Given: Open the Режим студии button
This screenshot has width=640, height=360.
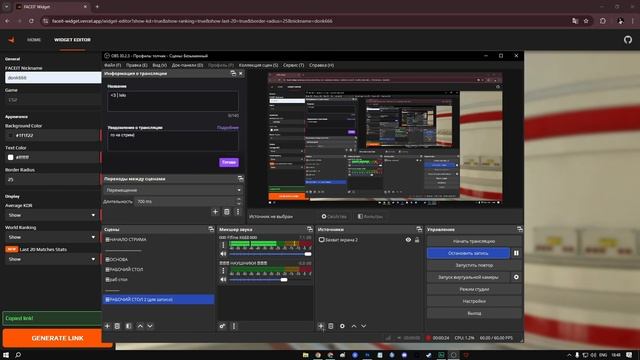Looking at the screenshot, I should coord(474,289).
